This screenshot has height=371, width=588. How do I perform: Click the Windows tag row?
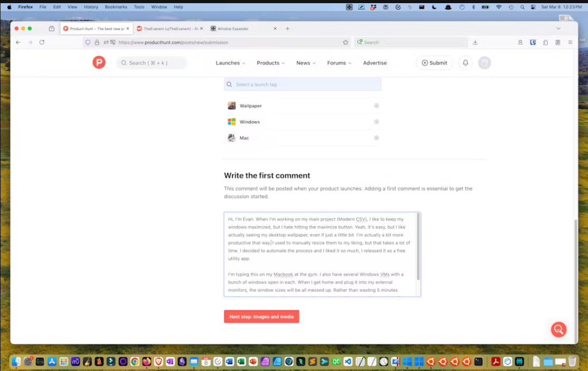(x=302, y=122)
